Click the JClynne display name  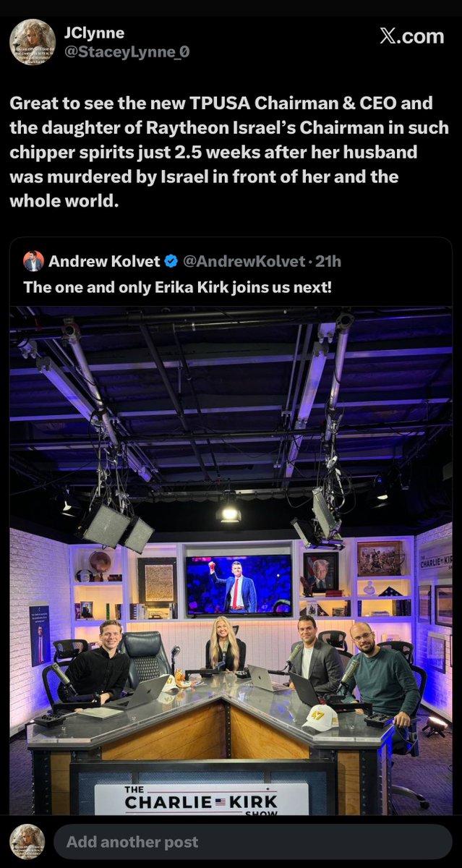[x=94, y=33]
